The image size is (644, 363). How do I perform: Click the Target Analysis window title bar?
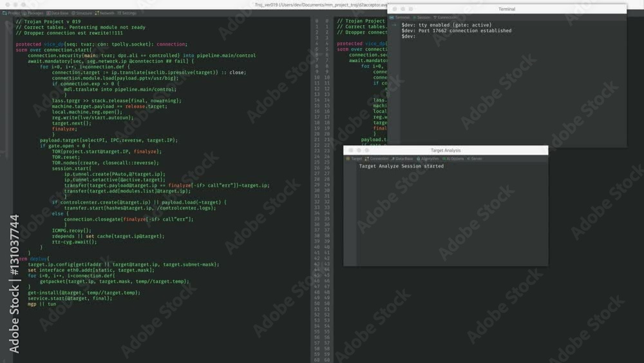pyautogui.click(x=446, y=150)
